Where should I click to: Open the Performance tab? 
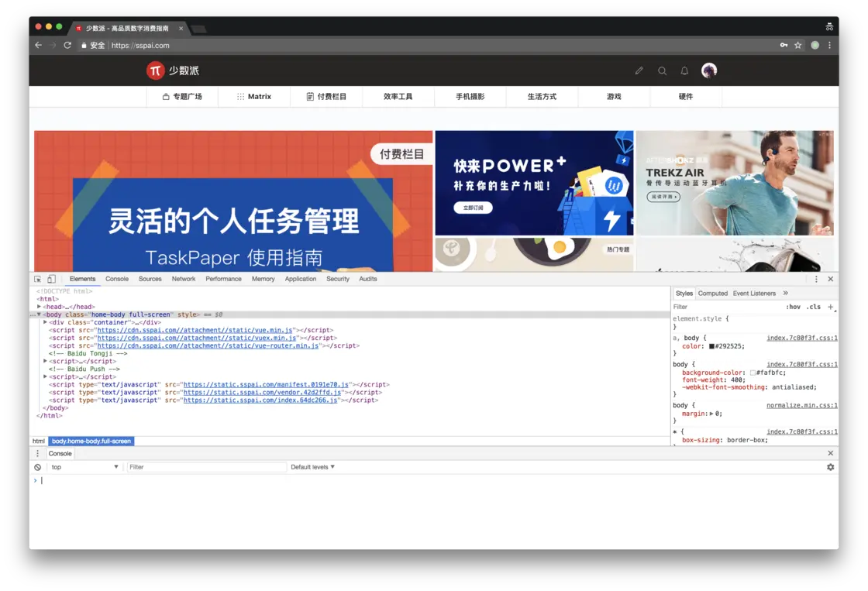[223, 280]
